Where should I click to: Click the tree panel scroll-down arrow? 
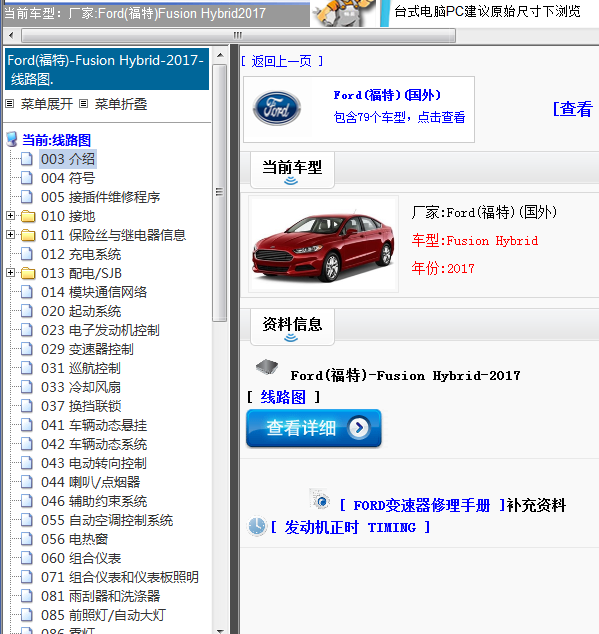click(220, 630)
